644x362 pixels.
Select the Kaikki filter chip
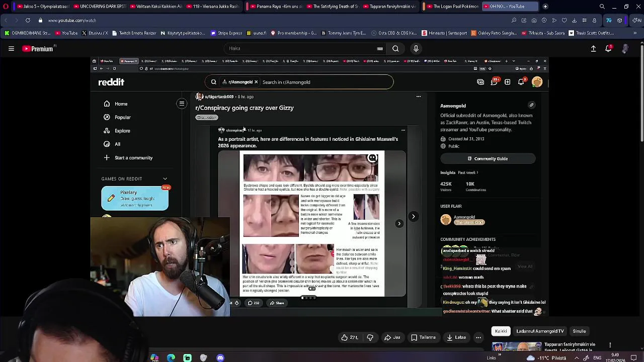click(501, 331)
